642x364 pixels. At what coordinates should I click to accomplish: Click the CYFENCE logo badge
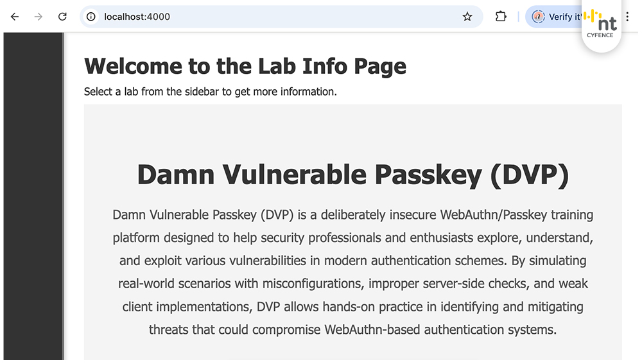(x=600, y=27)
